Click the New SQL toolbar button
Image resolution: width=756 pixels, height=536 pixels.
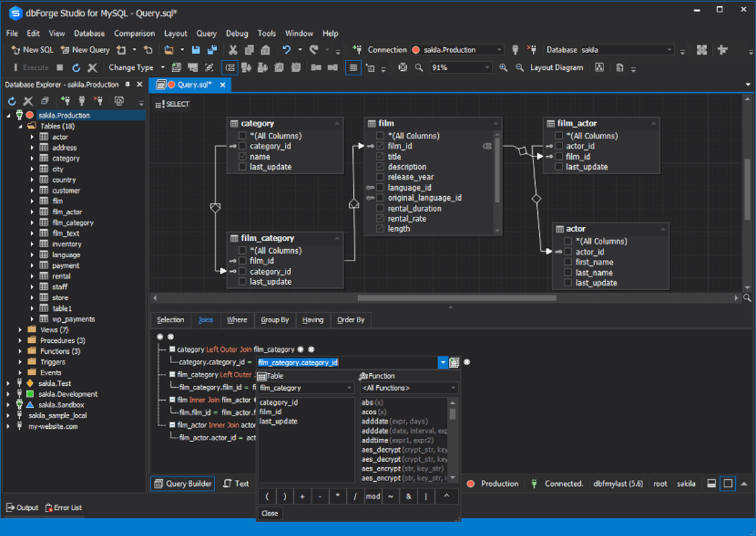tap(32, 50)
